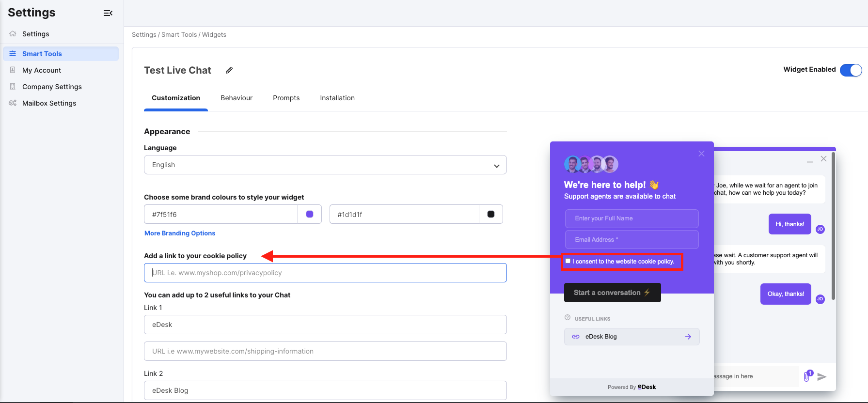Collapse the Settings sidebar menu icon
868x403 pixels.
(108, 13)
